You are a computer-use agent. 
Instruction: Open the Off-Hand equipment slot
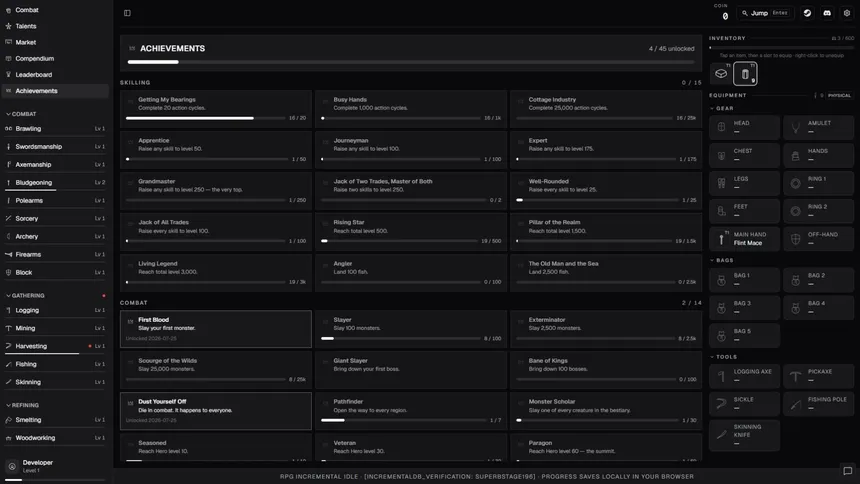(x=818, y=239)
